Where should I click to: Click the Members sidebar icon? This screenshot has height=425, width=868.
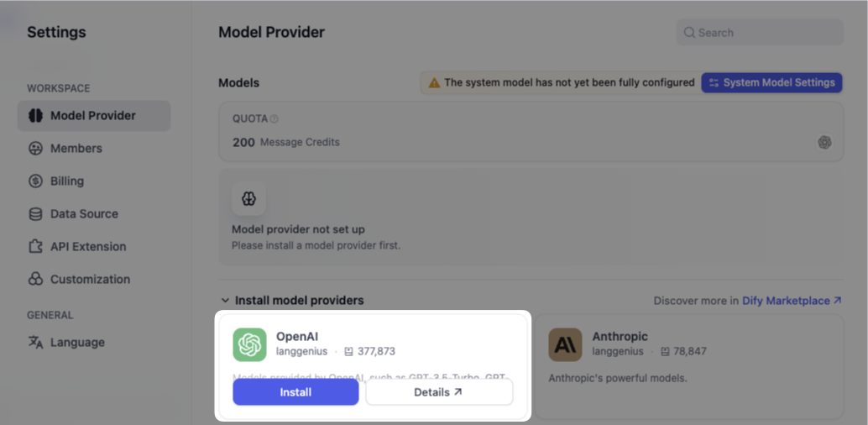35,149
